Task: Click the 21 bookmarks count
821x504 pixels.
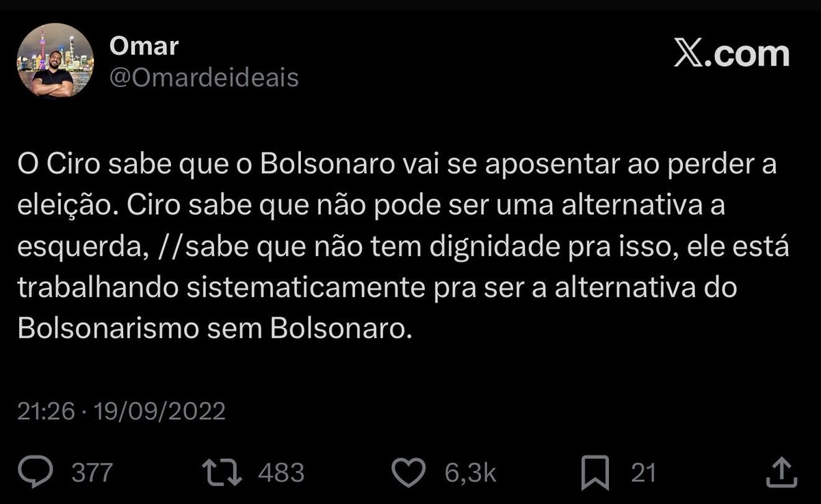Action: pyautogui.click(x=643, y=473)
